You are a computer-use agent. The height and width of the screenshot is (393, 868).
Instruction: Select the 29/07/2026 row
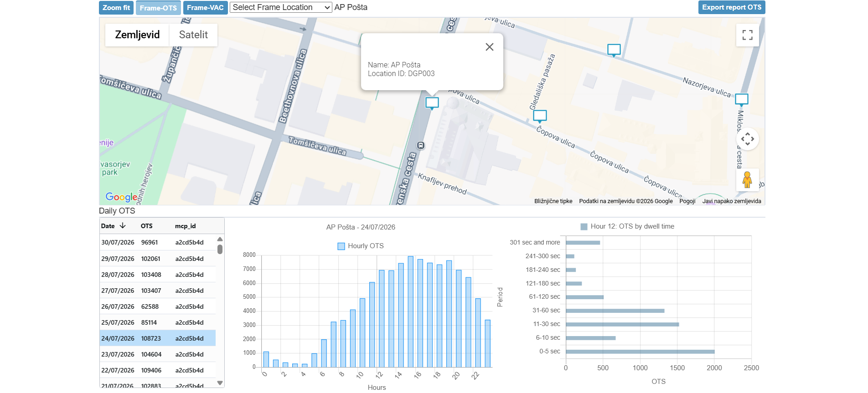pyautogui.click(x=158, y=259)
